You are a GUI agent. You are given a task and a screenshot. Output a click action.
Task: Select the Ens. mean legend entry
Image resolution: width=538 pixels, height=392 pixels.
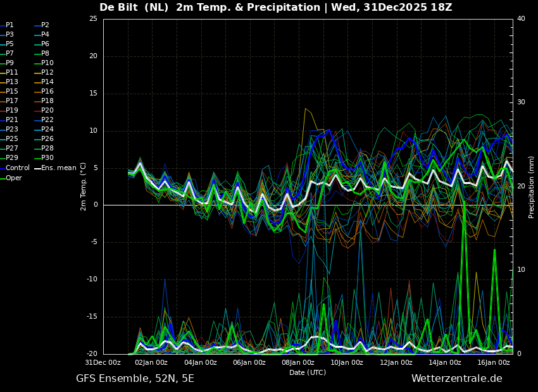coord(56,168)
